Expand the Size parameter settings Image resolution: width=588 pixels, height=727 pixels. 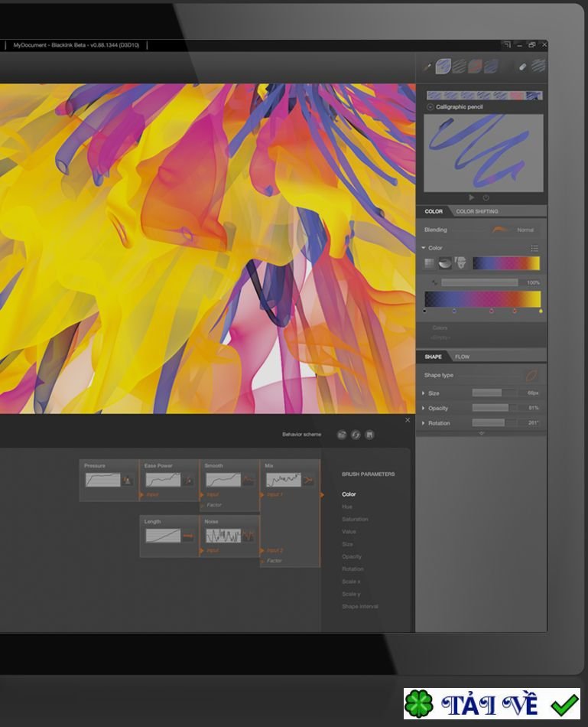point(424,393)
